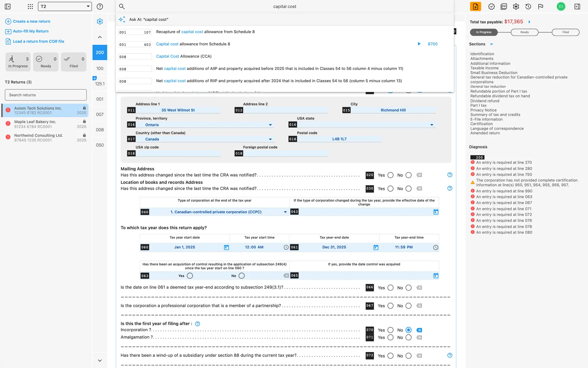Open the green E2 user avatar
The image size is (588, 368).
click(x=561, y=6)
